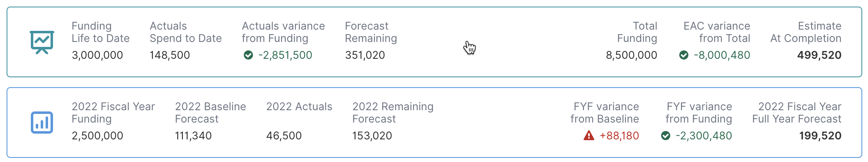The height and width of the screenshot is (162, 868).
Task: Select Estimate At Completion value 499,520
Action: 820,55
